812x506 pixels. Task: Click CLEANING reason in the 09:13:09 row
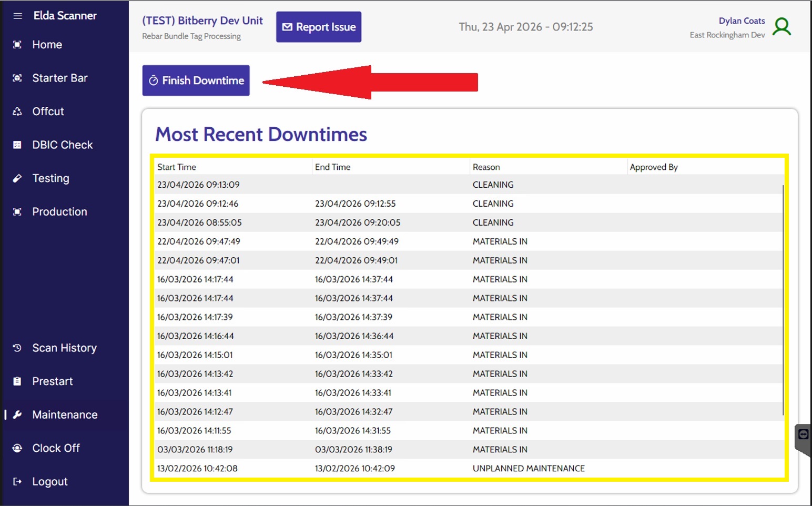493,185
